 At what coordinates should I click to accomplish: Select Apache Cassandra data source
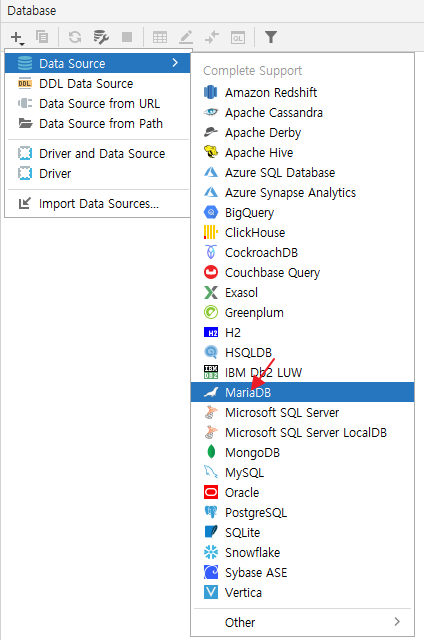tap(302, 113)
